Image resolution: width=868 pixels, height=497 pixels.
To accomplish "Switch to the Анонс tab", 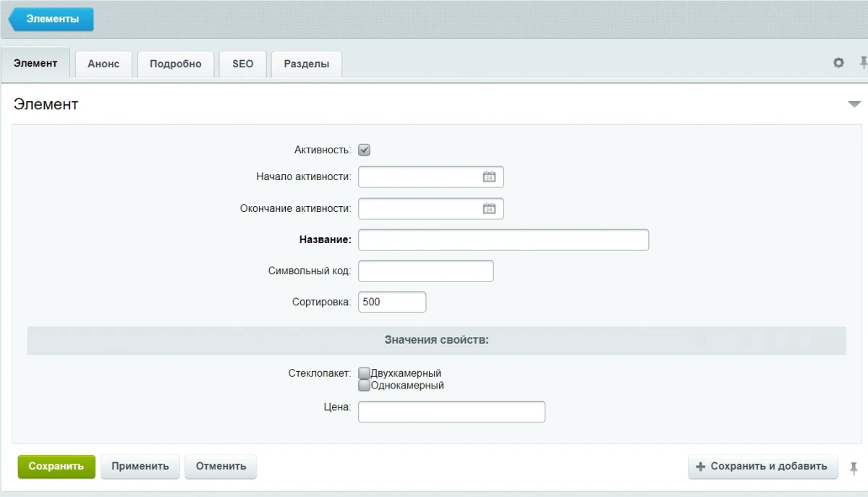I will click(103, 64).
